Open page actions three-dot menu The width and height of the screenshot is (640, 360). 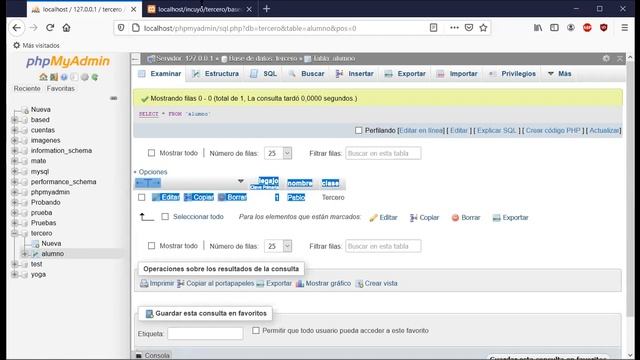point(454,28)
